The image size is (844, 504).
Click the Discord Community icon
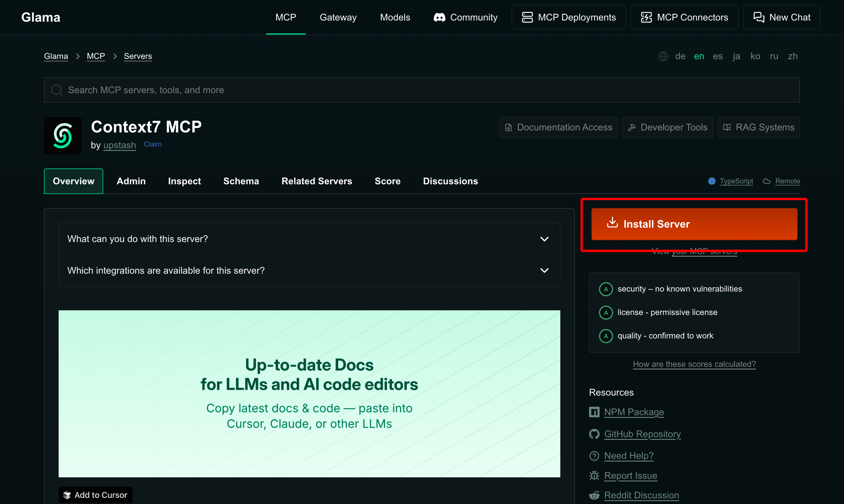439,17
